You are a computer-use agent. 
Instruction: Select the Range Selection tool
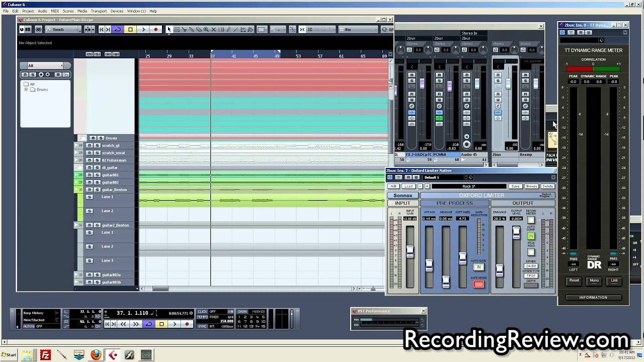click(x=177, y=30)
